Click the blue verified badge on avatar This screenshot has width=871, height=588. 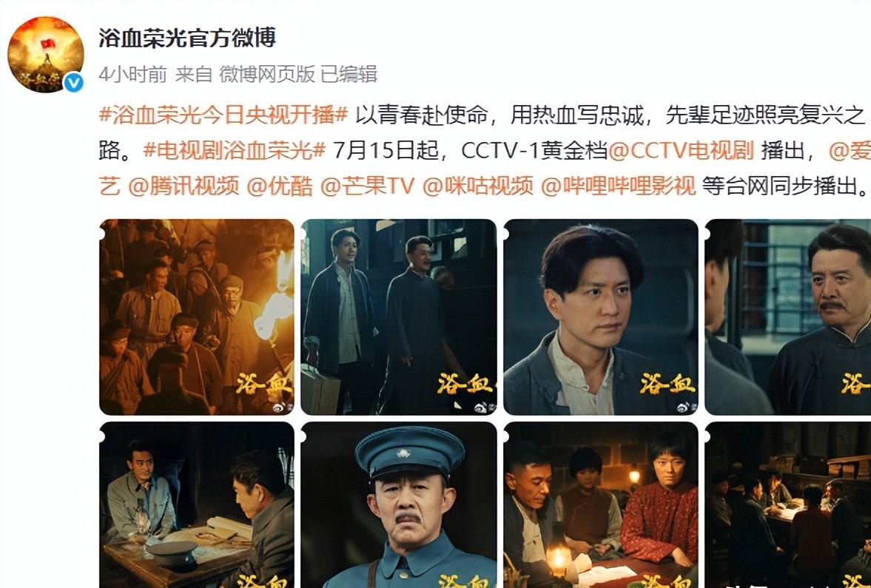click(x=73, y=83)
